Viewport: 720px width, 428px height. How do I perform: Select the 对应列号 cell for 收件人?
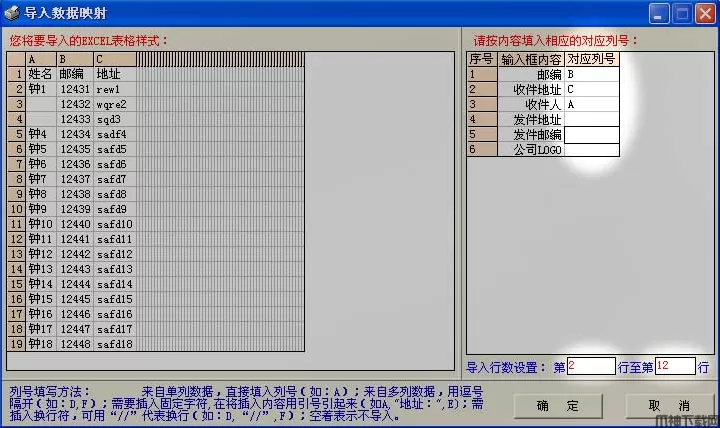coord(591,104)
